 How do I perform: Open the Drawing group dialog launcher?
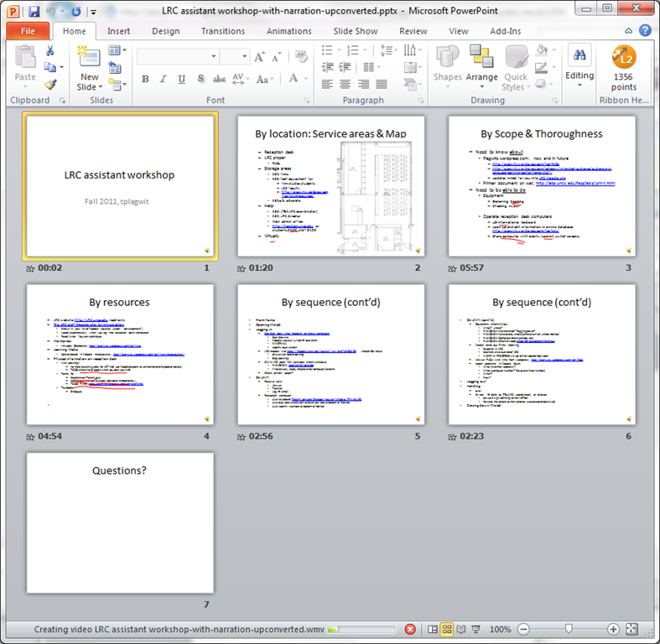(556, 101)
